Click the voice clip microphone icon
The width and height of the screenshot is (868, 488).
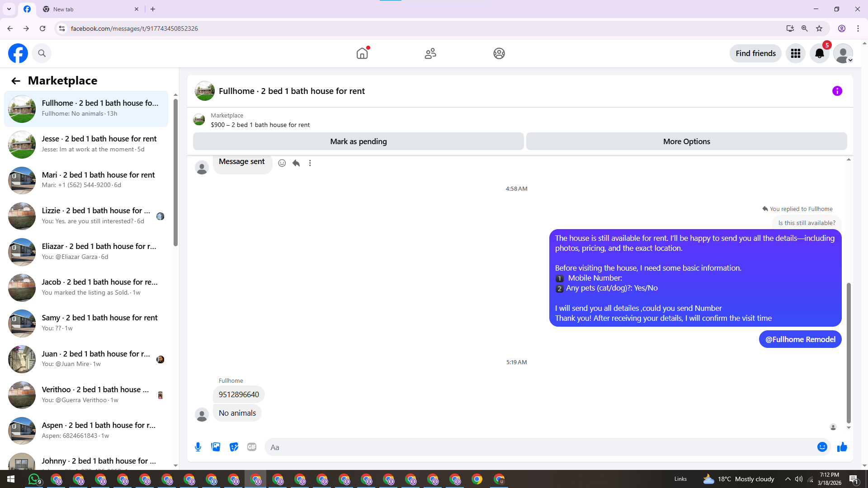[x=198, y=447]
